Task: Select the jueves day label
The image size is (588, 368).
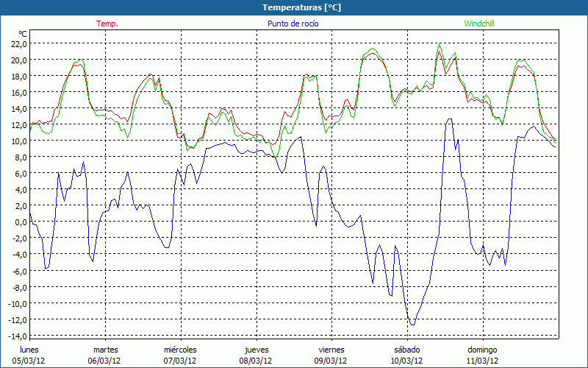Action: pyautogui.click(x=256, y=350)
